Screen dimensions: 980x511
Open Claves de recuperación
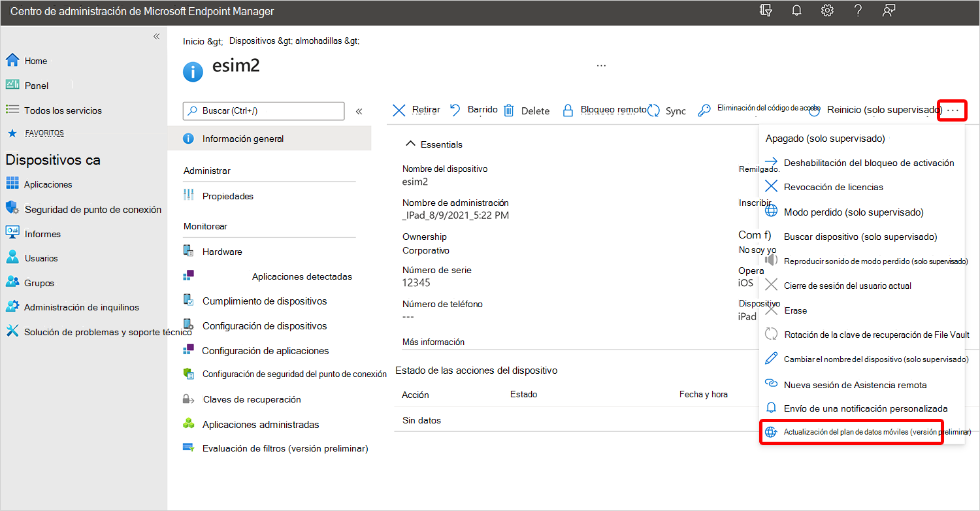[252, 399]
